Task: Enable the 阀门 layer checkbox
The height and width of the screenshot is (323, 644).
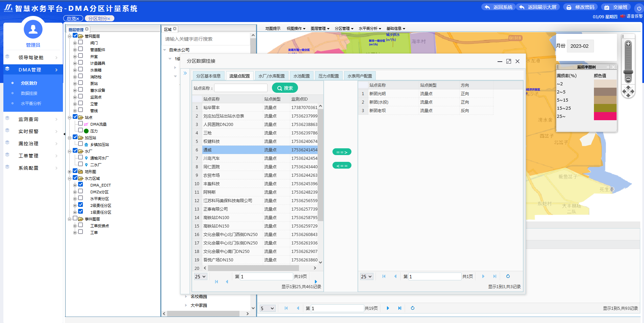Action: click(x=80, y=42)
